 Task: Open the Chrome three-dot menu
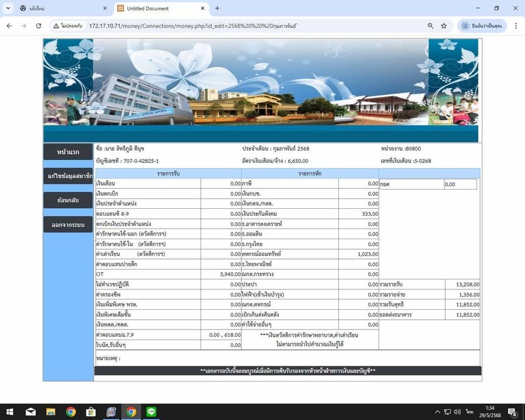coord(516,26)
